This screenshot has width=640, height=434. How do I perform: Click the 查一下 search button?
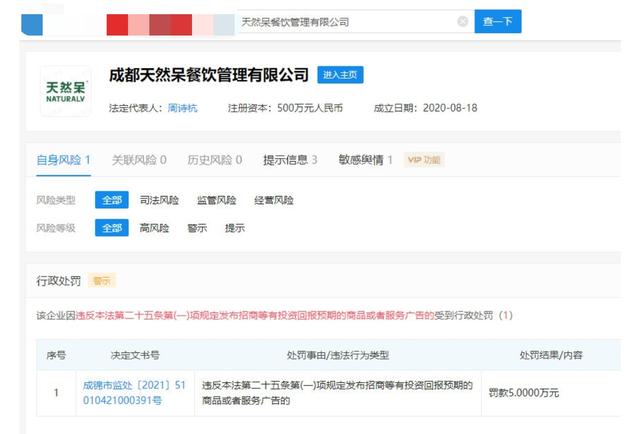point(498,21)
